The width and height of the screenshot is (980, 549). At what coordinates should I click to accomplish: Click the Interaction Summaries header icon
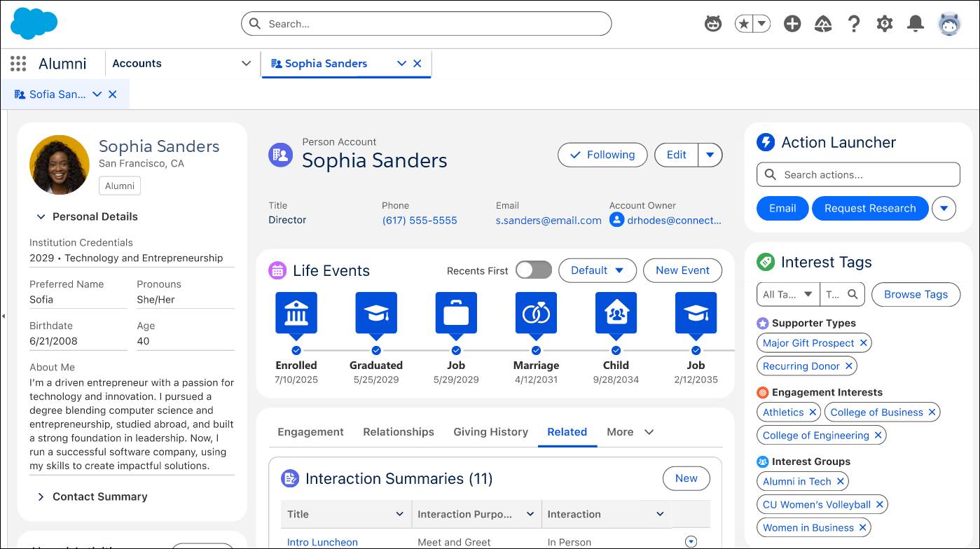[290, 479]
